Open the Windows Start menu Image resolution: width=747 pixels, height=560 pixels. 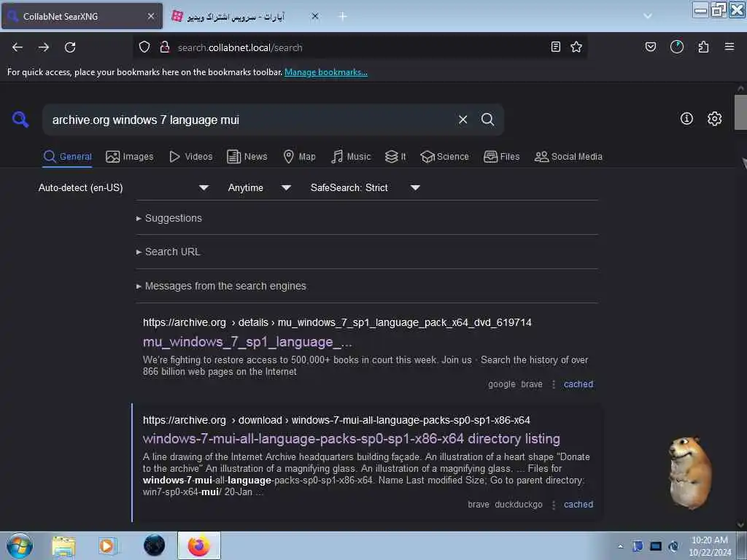[20, 545]
